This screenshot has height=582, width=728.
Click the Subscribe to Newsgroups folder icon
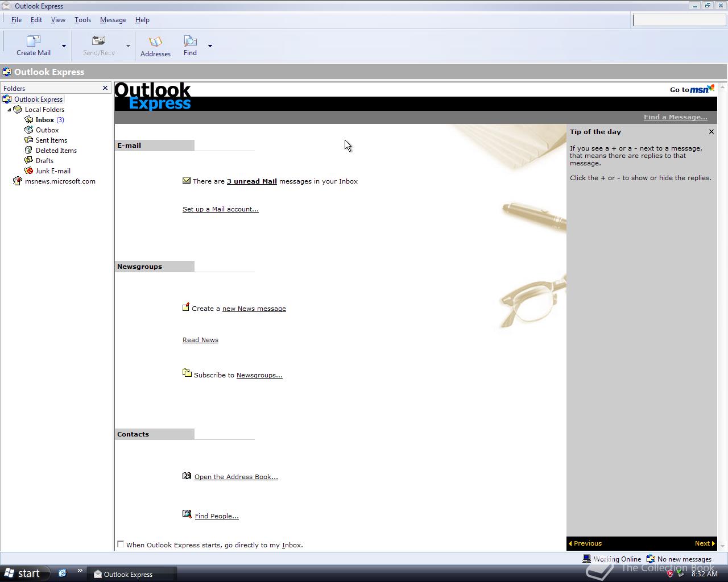point(187,373)
